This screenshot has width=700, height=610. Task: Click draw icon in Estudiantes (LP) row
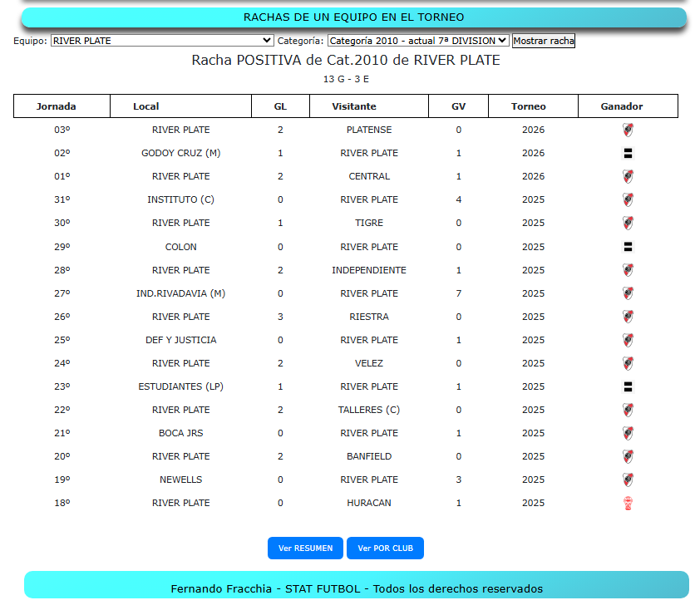tap(628, 386)
